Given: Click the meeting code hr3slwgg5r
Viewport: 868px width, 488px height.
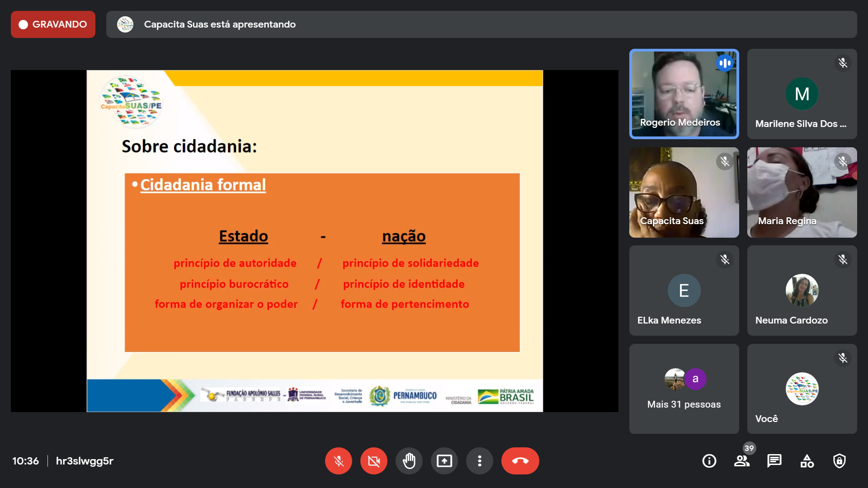Looking at the screenshot, I should (x=85, y=461).
